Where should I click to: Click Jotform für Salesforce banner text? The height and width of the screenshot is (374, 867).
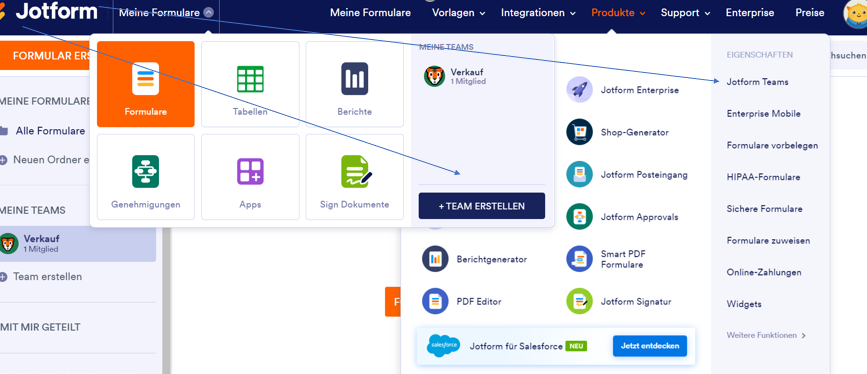516,346
